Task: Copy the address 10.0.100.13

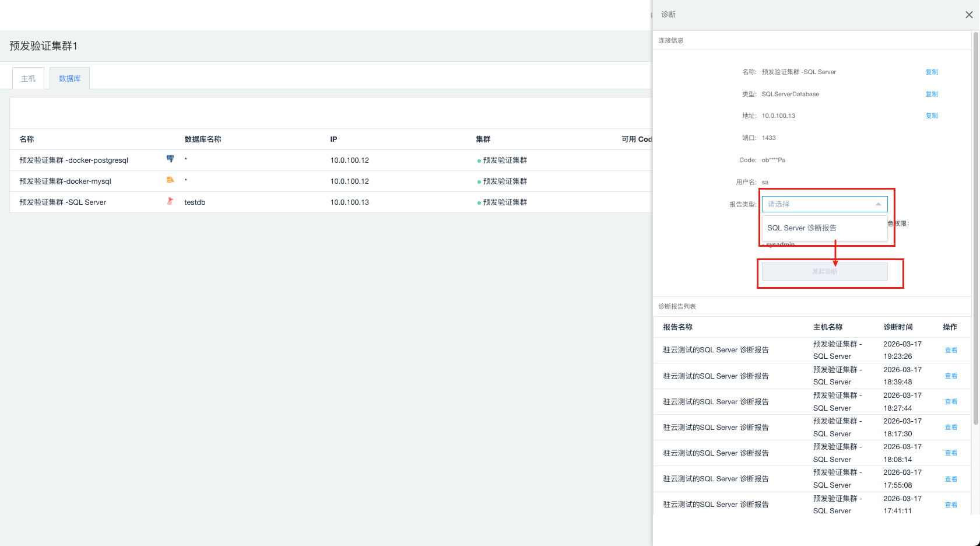Action: 932,116
